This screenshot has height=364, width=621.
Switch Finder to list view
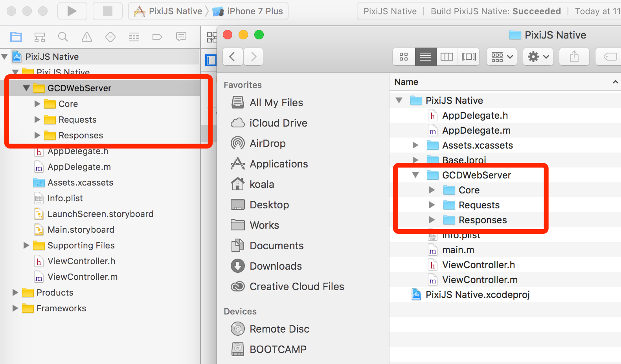click(x=426, y=57)
